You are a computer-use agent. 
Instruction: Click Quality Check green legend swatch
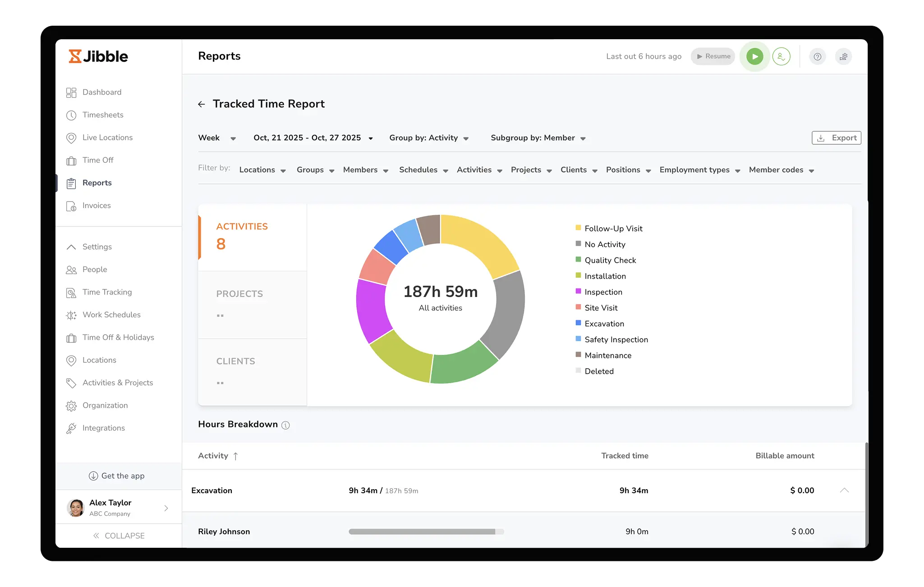tap(578, 259)
